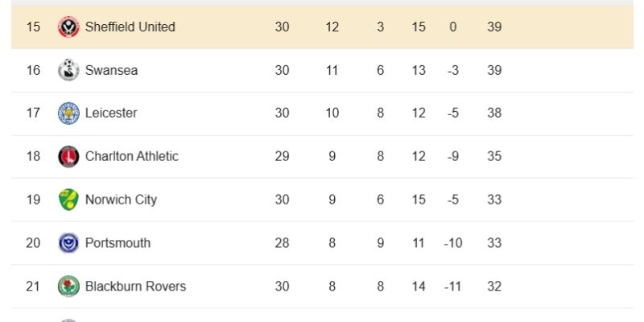Click position number 15 in the table
The height and width of the screenshot is (322, 644).
pos(33,27)
